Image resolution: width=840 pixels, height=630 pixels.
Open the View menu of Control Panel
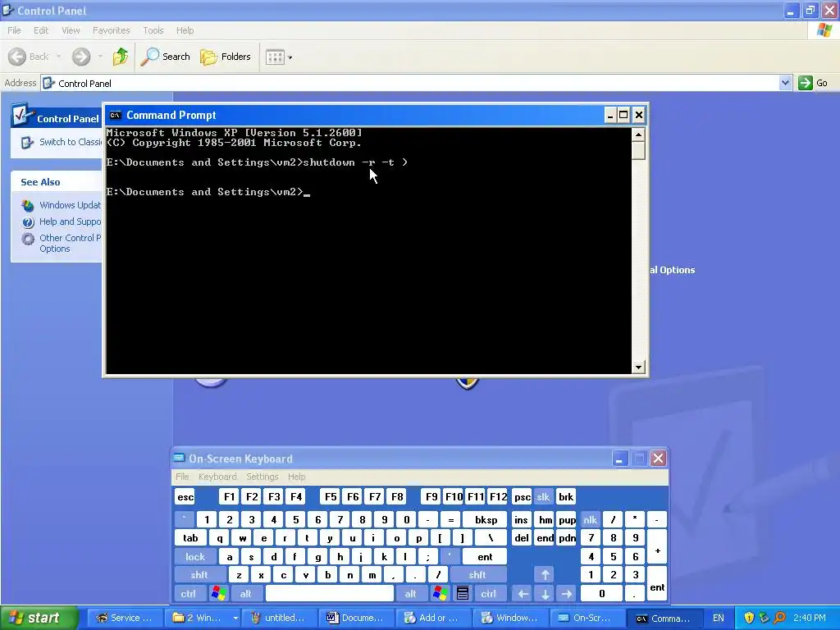[x=71, y=30]
